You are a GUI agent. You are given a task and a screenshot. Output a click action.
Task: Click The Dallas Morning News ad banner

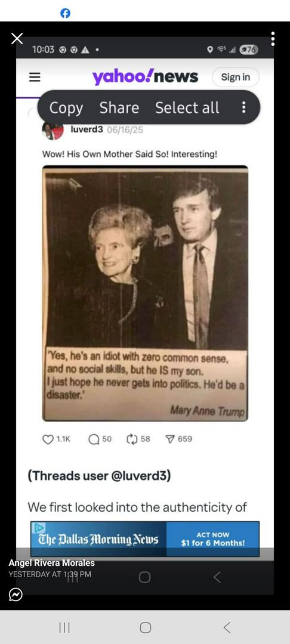pyautogui.click(x=145, y=539)
